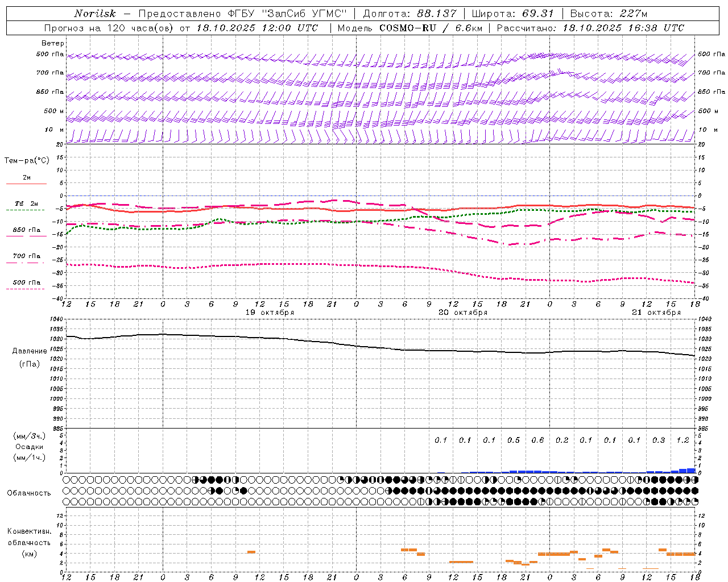Screen dimensions: 728x582
Task: Click the 'Облачность' cloud cover label
Action: (29, 493)
